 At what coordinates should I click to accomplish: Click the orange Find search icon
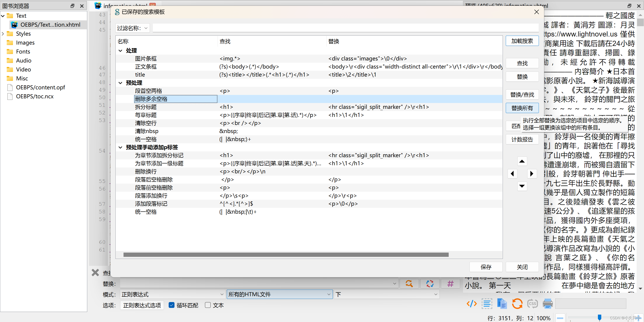point(409,284)
